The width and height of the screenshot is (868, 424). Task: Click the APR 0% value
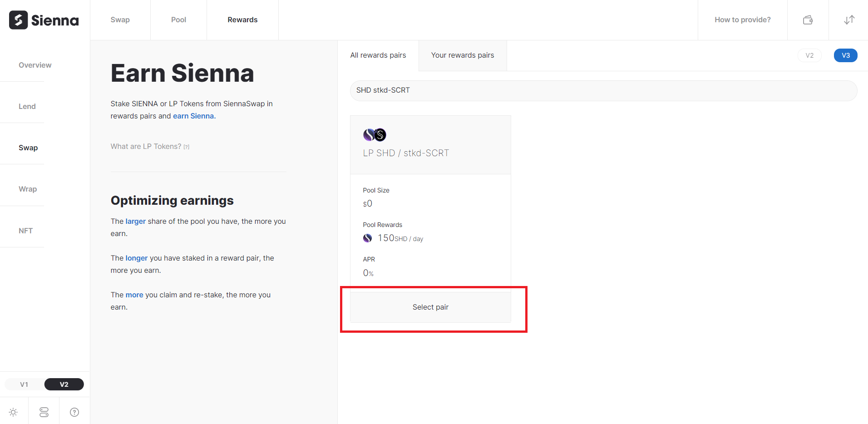[368, 273]
